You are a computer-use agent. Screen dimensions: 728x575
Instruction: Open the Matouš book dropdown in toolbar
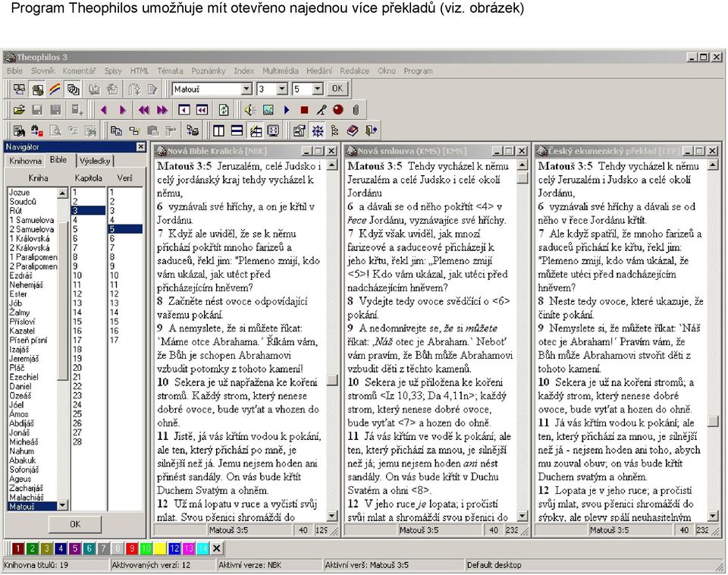click(247, 89)
